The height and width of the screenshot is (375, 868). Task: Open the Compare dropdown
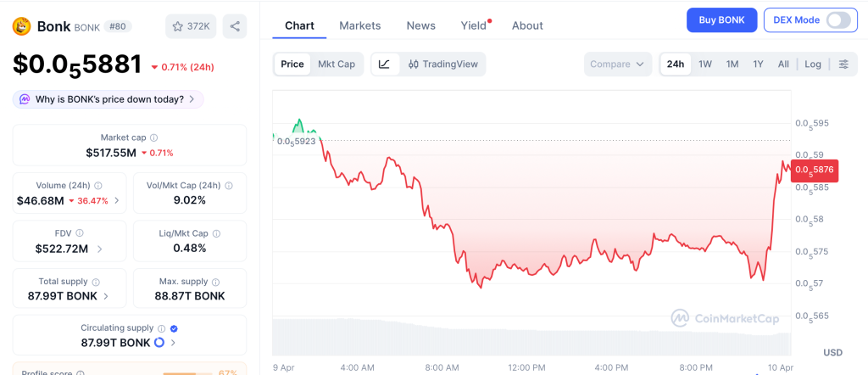pos(618,64)
